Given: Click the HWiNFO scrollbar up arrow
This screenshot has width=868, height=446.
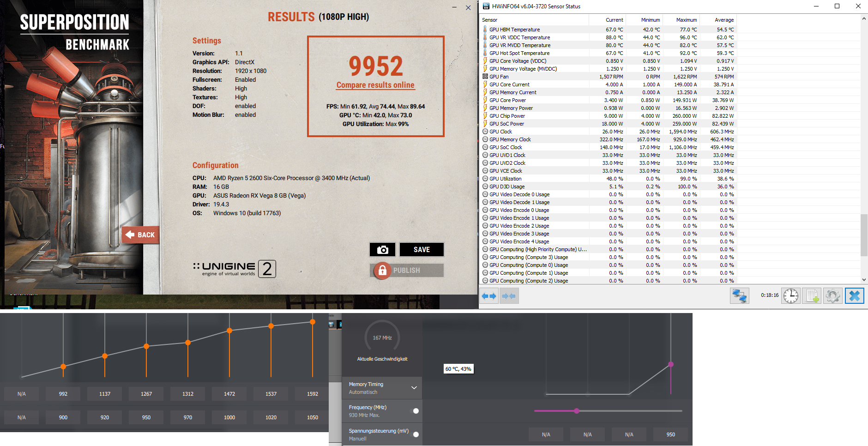Looking at the screenshot, I should 864,19.
